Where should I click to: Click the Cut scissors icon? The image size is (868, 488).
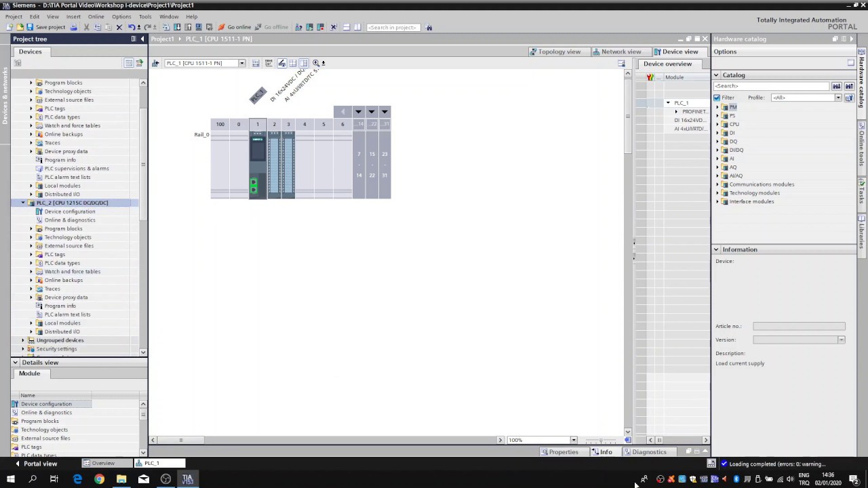click(86, 27)
